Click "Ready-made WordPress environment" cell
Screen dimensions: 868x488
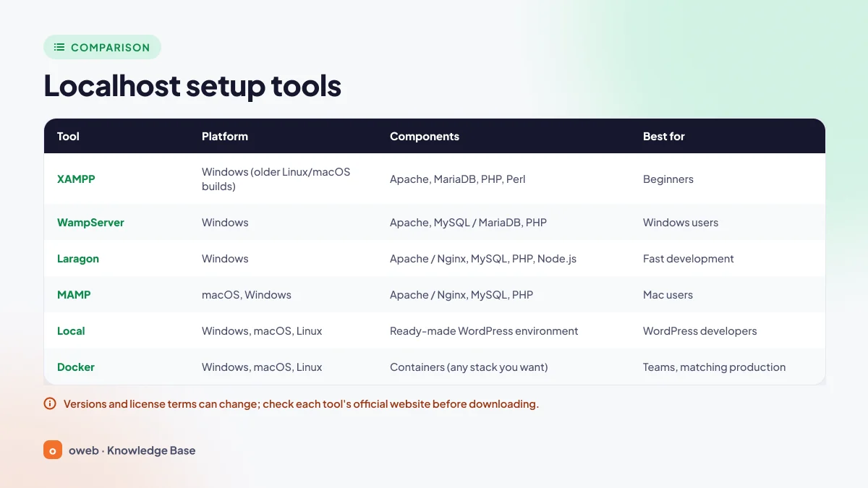(484, 331)
